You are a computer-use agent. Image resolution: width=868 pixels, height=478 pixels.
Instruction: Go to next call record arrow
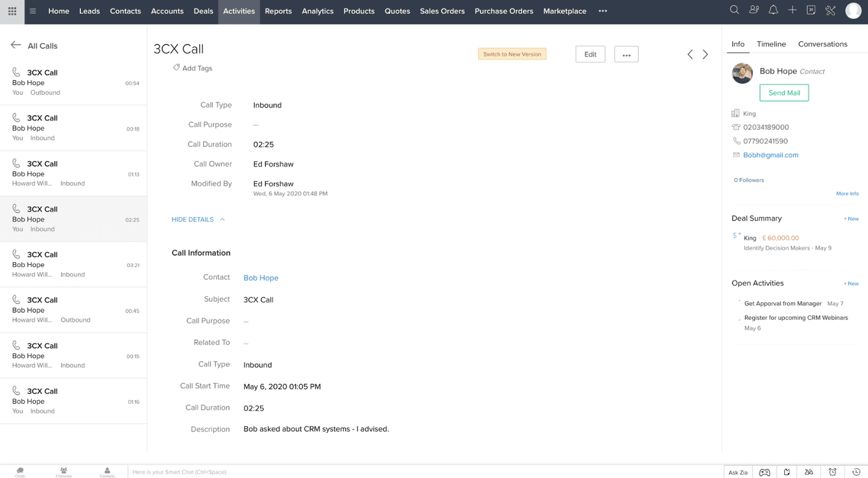click(705, 54)
